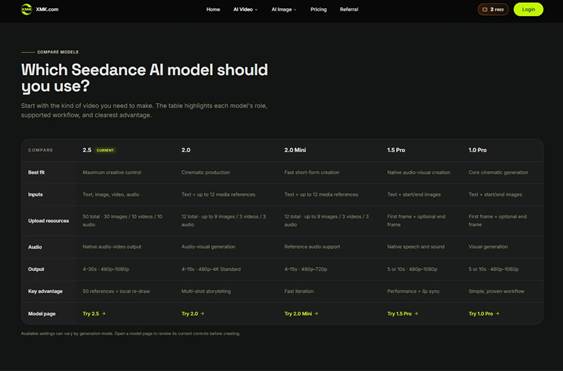Screen dimensions: 563x371
Task: Click the Key advantage row label
Action: (x=45, y=291)
